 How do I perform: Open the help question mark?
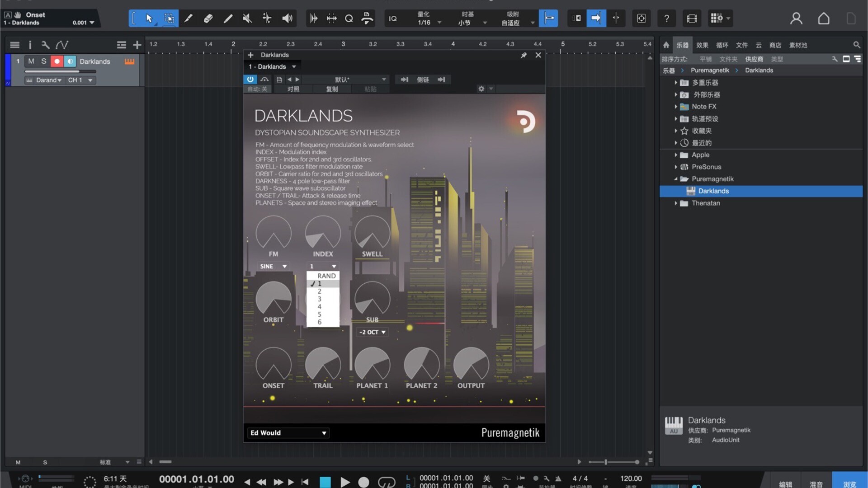tap(666, 19)
